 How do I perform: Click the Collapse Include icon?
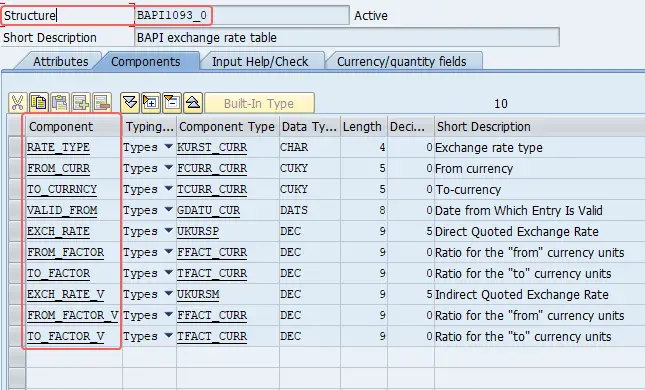click(x=172, y=103)
